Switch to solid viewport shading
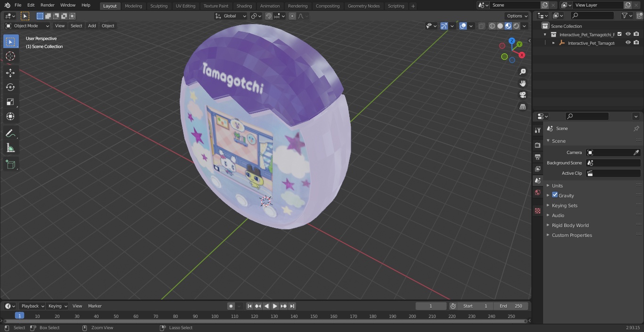The width and height of the screenshot is (644, 332). pos(500,26)
